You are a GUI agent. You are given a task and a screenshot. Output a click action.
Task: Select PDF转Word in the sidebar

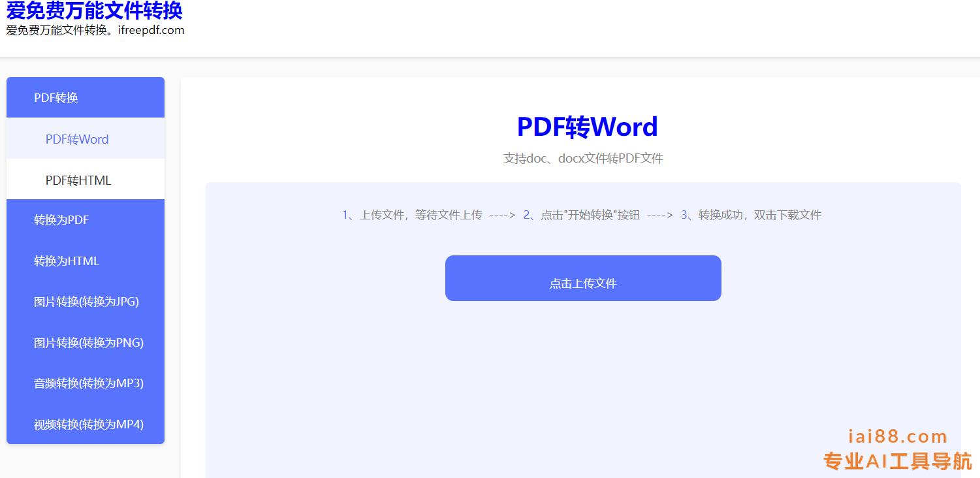coord(77,139)
